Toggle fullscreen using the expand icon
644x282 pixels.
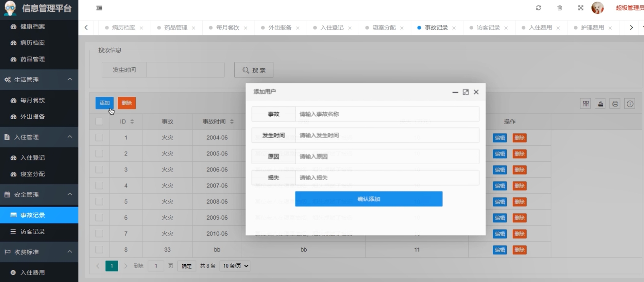[x=580, y=8]
